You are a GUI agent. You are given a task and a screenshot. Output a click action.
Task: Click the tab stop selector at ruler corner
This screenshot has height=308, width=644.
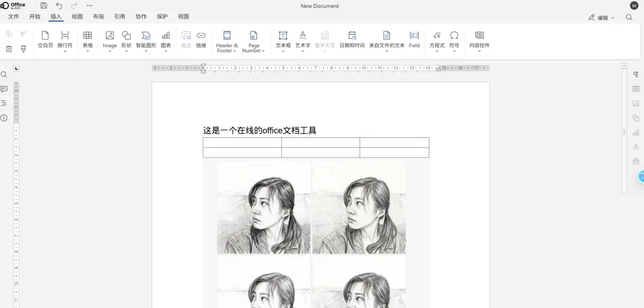17,68
